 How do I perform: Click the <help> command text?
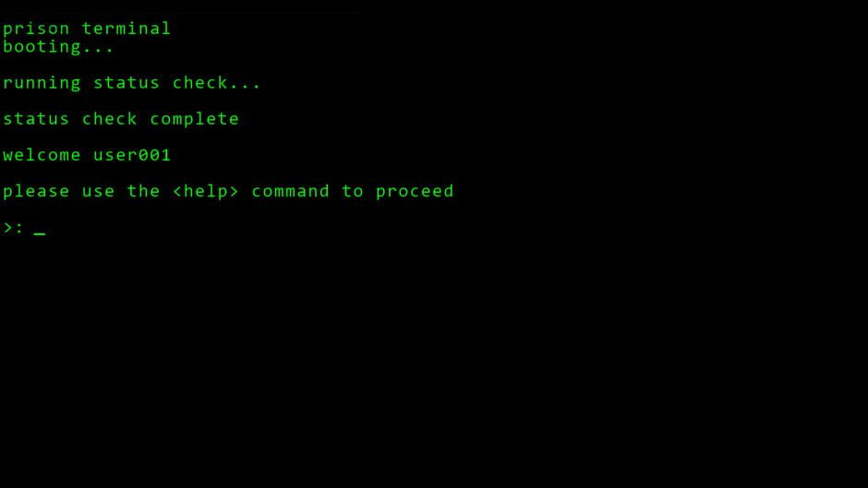pos(205,191)
